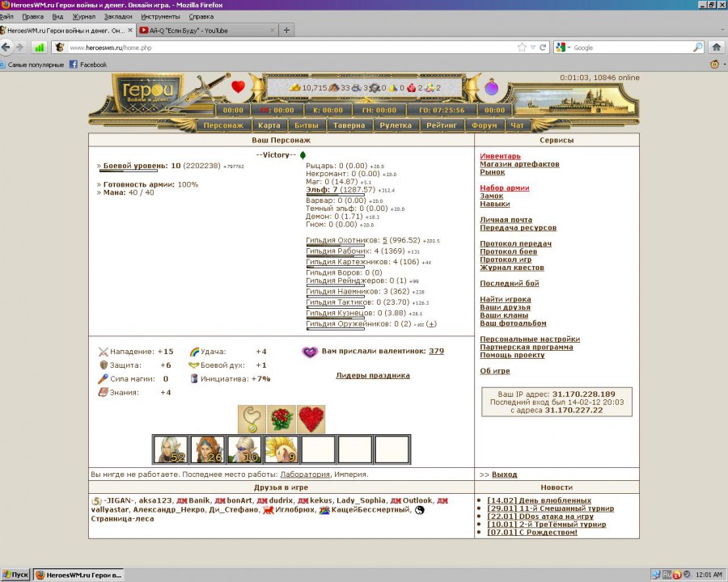The height and width of the screenshot is (582, 728).
Task: Click the Firefox home button
Action: pyautogui.click(x=715, y=48)
